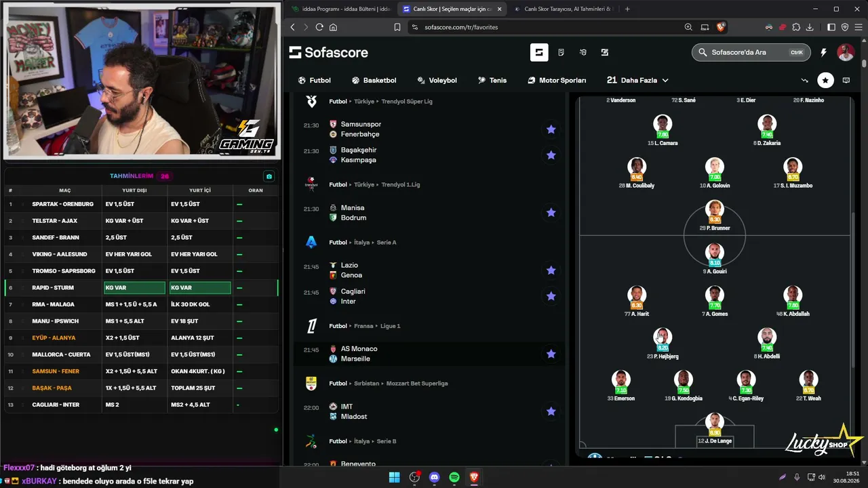This screenshot has height=488, width=868.
Task: Open the Trendyol Süper Lig league link
Action: (x=407, y=102)
